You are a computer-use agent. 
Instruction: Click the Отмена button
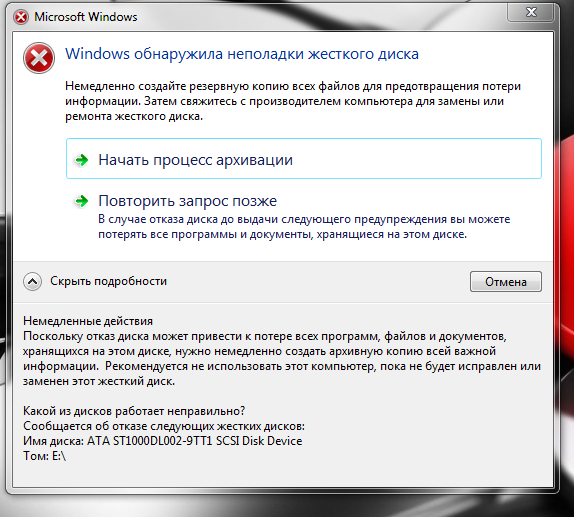[x=506, y=282]
